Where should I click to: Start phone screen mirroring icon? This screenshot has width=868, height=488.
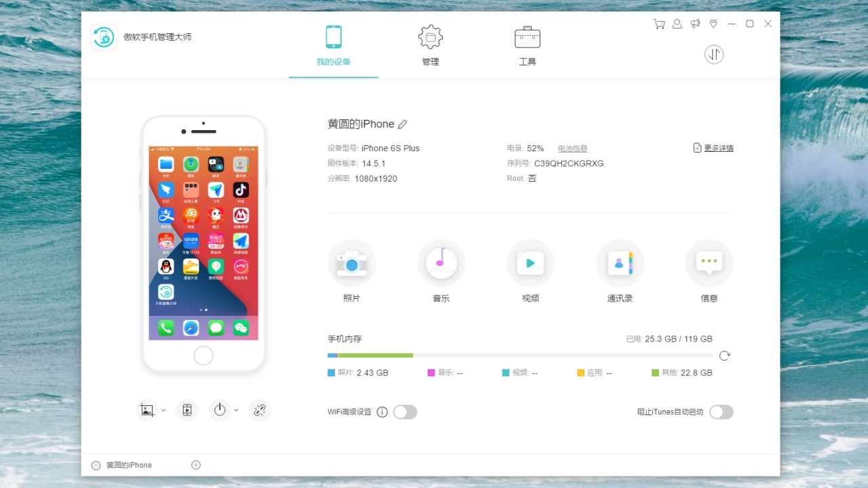(187, 410)
